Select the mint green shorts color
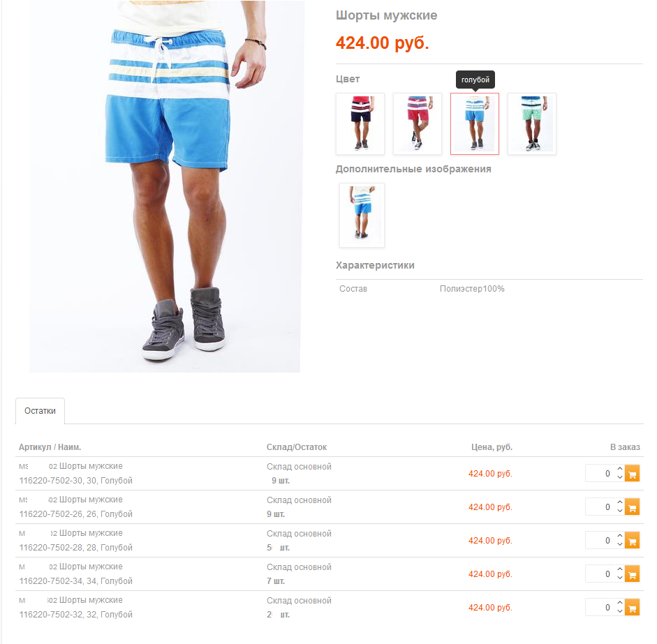Screen dimensions: 657x644 [x=532, y=123]
